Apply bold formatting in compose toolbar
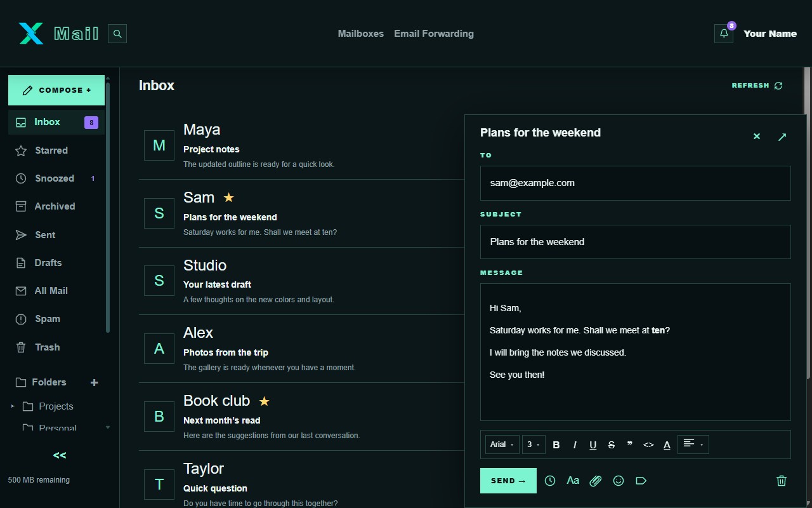Viewport: 812px width, 508px height. (556, 444)
